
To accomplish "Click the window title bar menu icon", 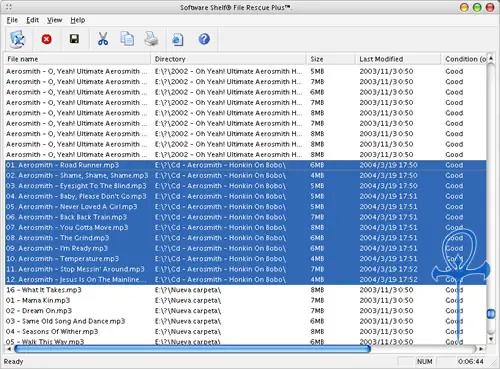I will tap(9, 7).
